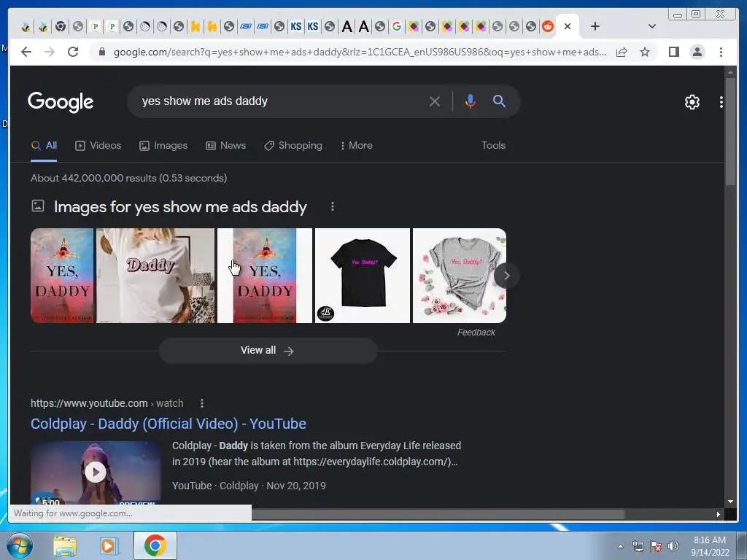This screenshot has width=747, height=560.
Task: Reload the Google search page
Action: [x=73, y=52]
